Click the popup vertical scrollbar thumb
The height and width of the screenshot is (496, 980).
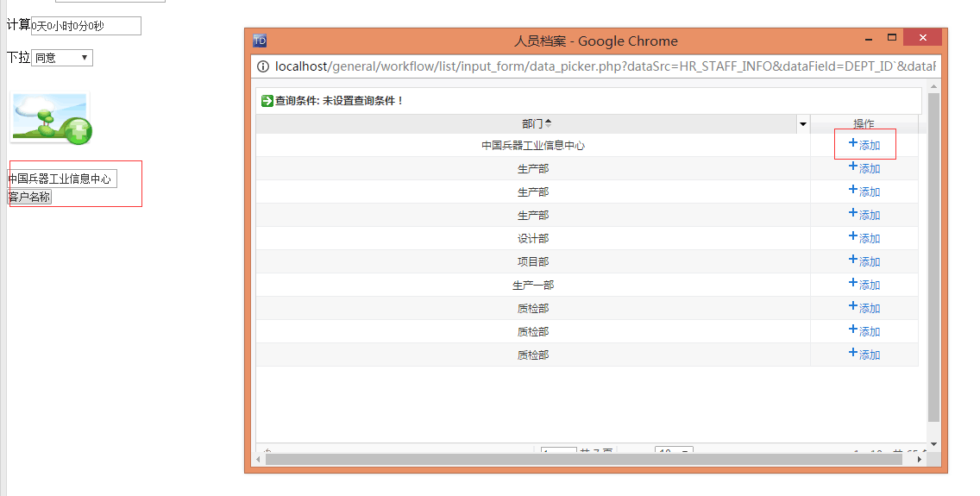933,257
